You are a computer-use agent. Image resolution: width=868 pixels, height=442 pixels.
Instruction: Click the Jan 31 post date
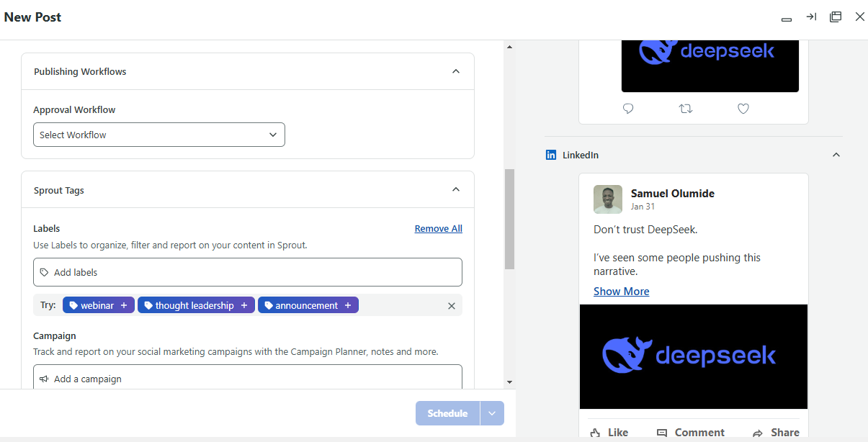click(x=643, y=207)
